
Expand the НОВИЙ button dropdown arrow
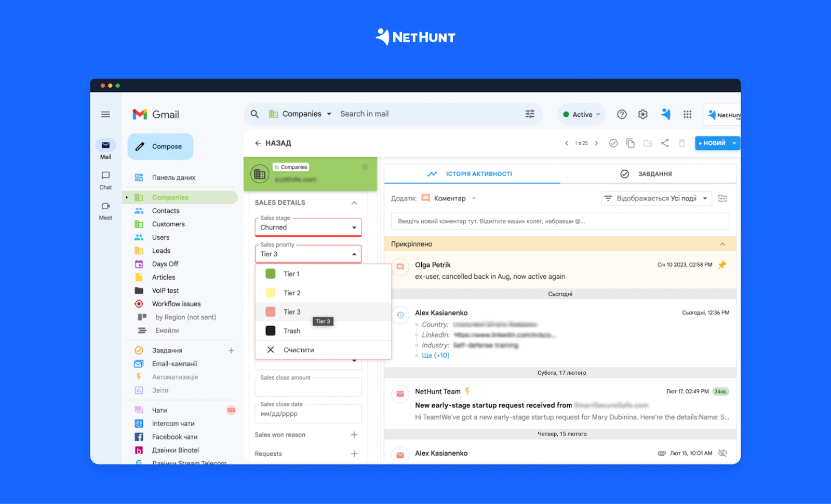click(734, 143)
